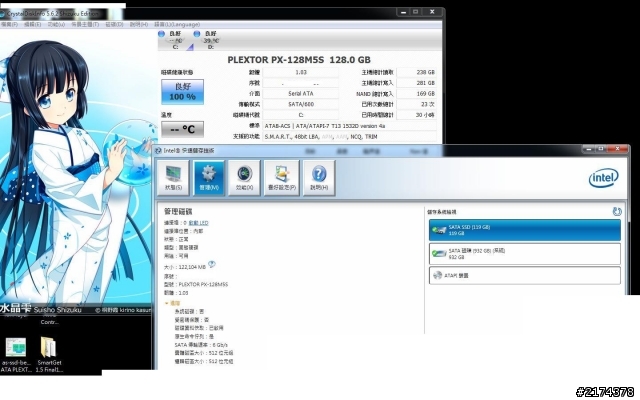Open the 功能(u) menu in CrystalDiskInfo
The height and width of the screenshot is (400, 640).
coord(56,24)
